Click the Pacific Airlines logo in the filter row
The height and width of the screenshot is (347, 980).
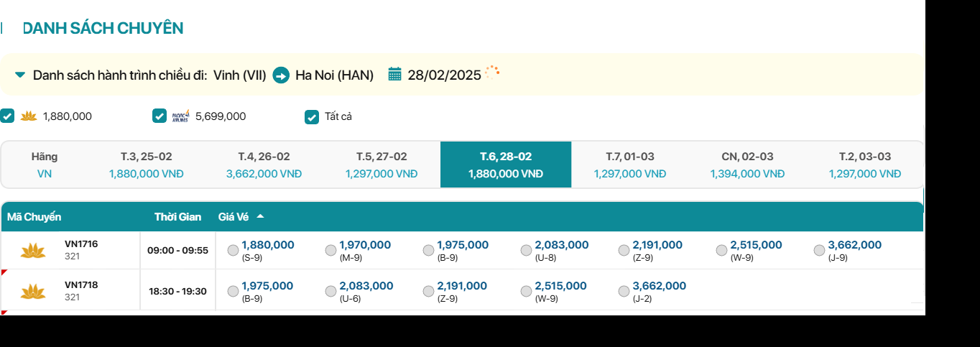pos(180,116)
